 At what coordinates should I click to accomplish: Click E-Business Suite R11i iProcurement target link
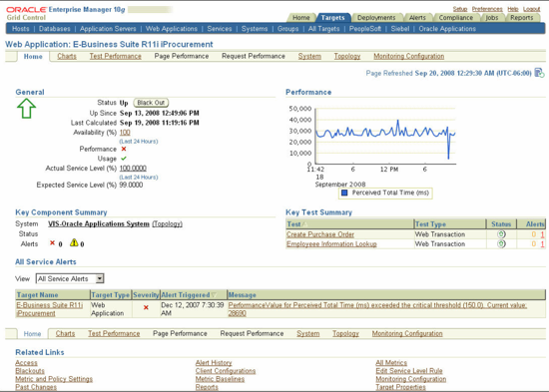tap(50, 309)
